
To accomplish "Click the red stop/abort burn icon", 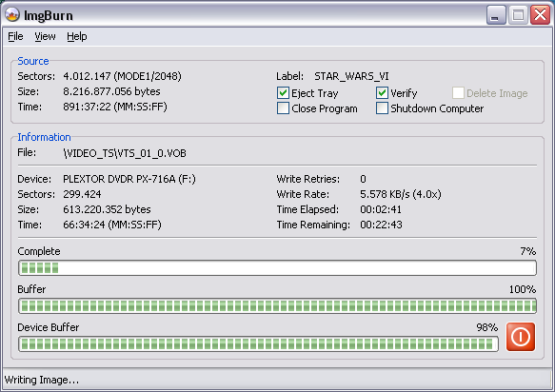I will (521, 337).
